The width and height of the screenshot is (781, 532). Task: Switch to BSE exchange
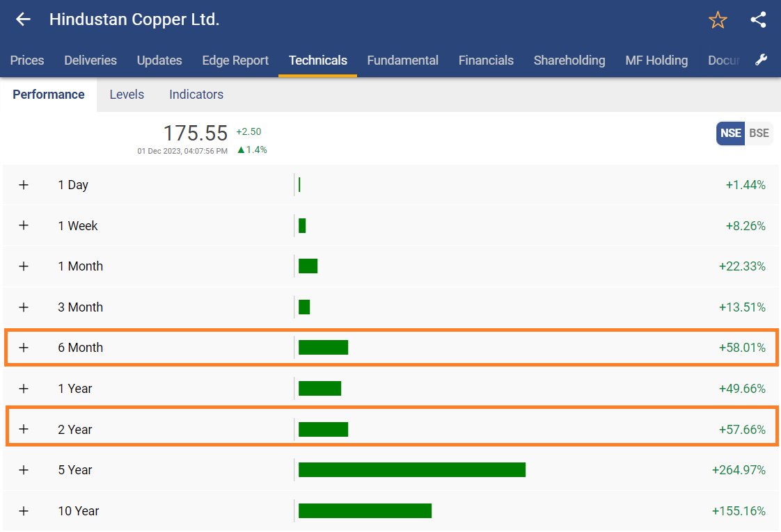click(x=759, y=134)
